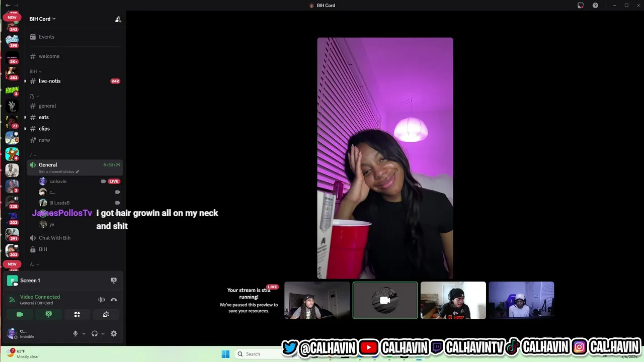Viewport: 644px width, 362px height.
Task: Open the Events item
Action: (x=74, y=37)
